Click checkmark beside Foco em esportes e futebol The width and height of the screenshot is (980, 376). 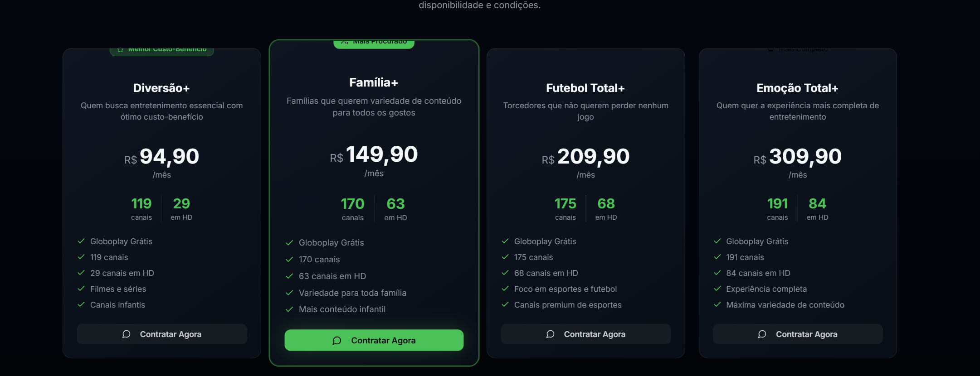coord(505,289)
